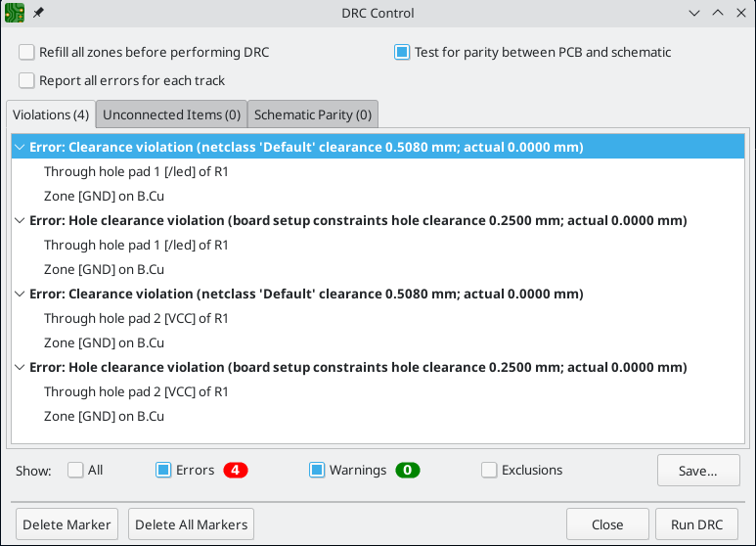Click the Save... button
The height and width of the screenshot is (546, 756).
tap(697, 471)
